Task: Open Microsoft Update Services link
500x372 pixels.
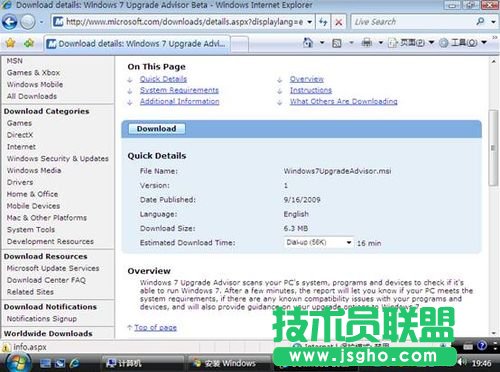Action: tap(53, 268)
